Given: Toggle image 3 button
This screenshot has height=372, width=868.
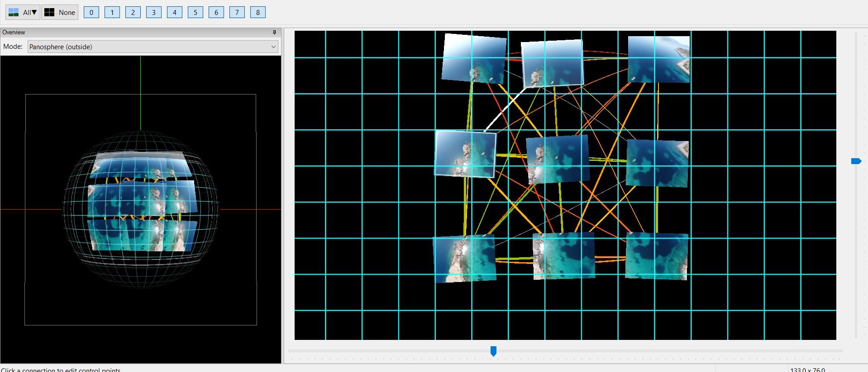Looking at the screenshot, I should pos(154,12).
